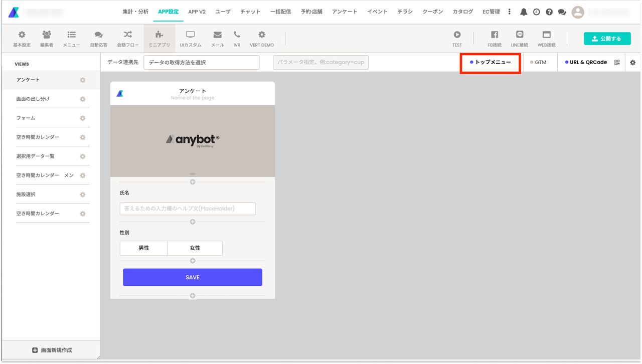This screenshot has width=642, height=364.
Task: Open the メール envelope icon
Action: coord(217,35)
